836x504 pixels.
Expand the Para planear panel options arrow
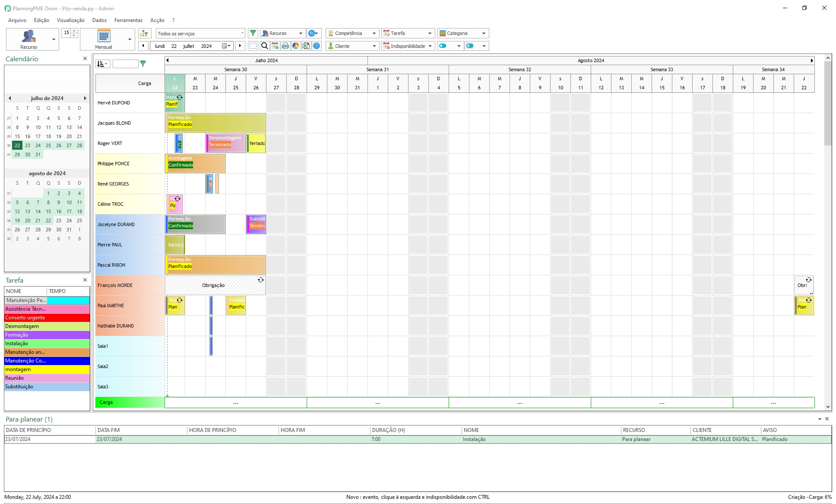820,419
